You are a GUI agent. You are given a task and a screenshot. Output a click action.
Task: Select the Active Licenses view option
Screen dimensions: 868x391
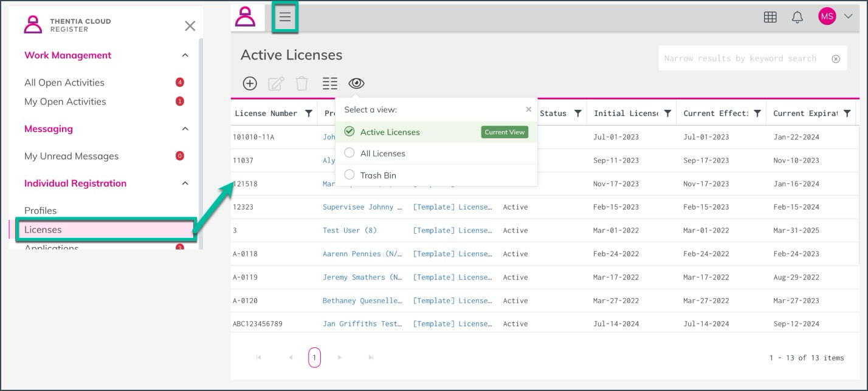[x=390, y=132]
